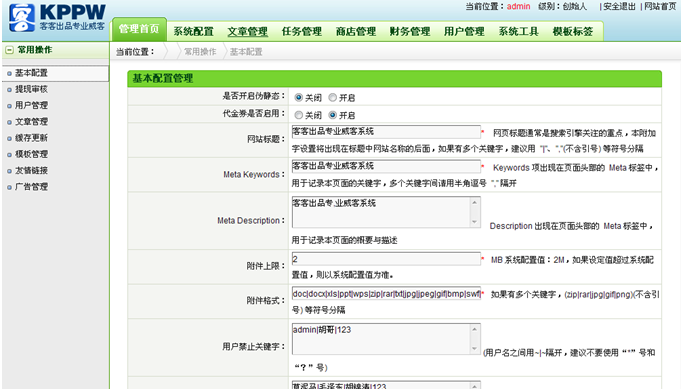Open 用户管理 in the left sidebar
This screenshot has height=389, width=681.
[31, 105]
